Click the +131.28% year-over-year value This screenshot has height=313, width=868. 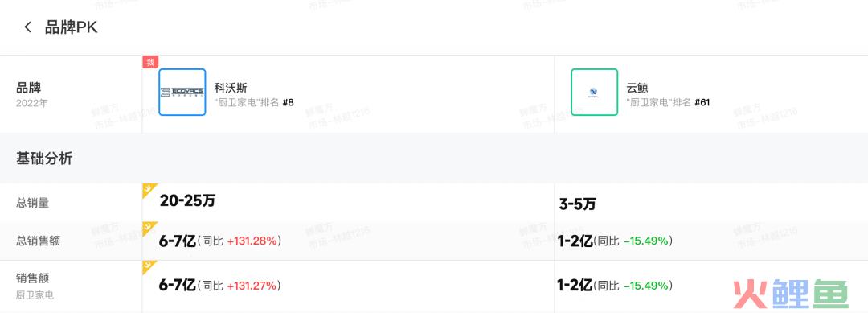pos(252,241)
